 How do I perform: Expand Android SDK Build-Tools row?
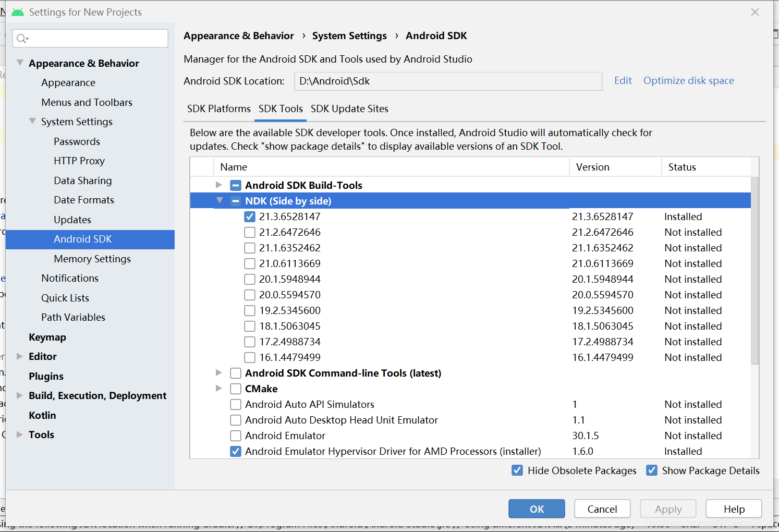[x=219, y=185]
